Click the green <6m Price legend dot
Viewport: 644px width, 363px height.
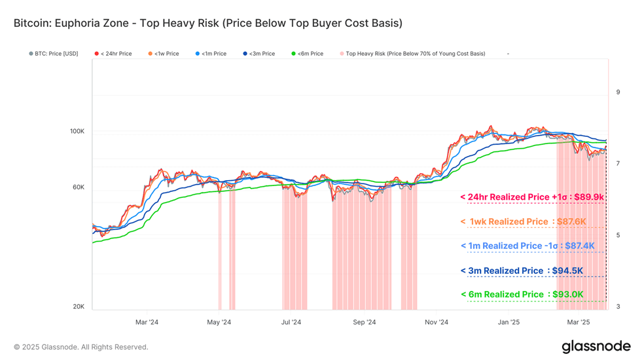tap(294, 54)
